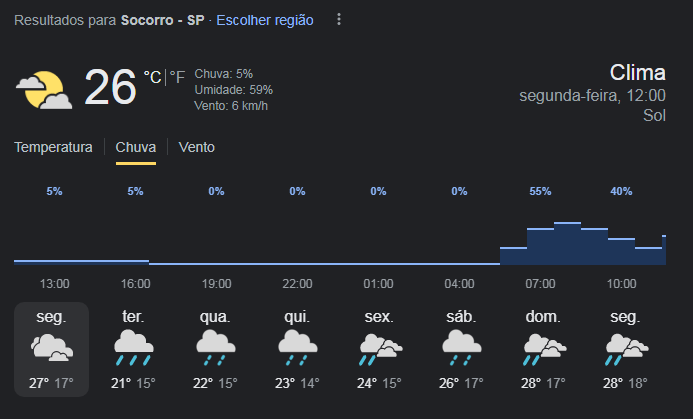Show the Vento tab

pyautogui.click(x=197, y=147)
